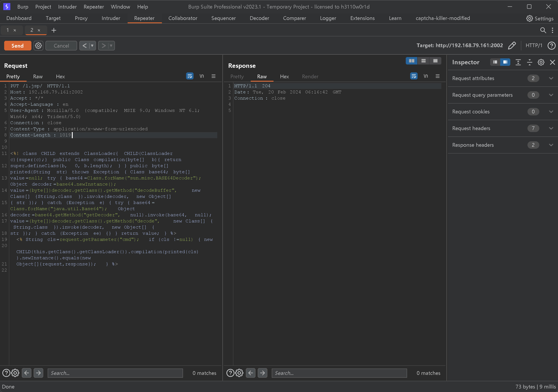Viewport: 558px width, 392px height.
Task: Open the request panel hamburger menu
Action: [x=213, y=76]
